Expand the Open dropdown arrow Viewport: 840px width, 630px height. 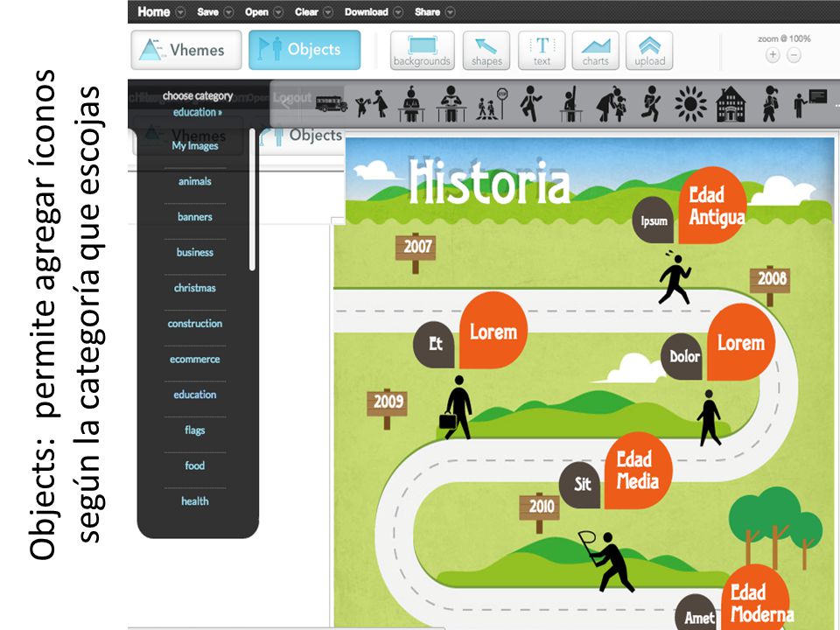(278, 12)
